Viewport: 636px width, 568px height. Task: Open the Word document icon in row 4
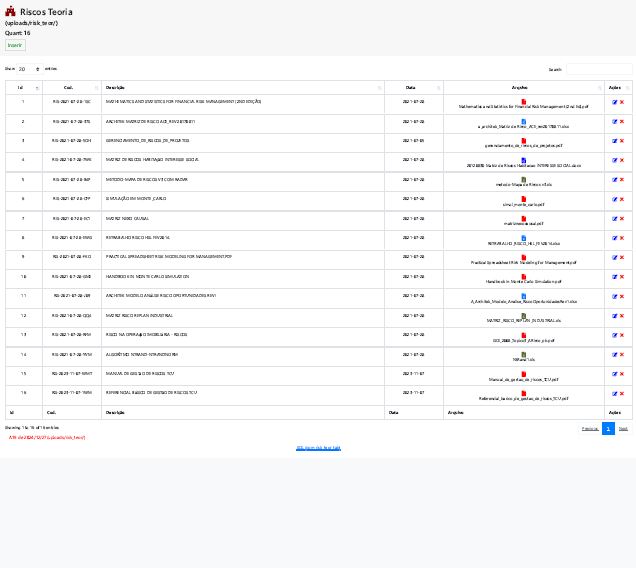tap(524, 158)
